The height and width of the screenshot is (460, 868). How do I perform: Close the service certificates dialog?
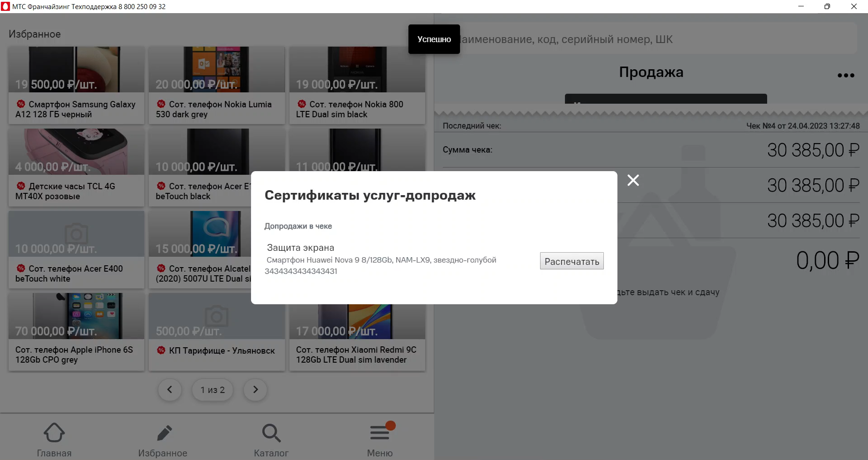pos(633,180)
